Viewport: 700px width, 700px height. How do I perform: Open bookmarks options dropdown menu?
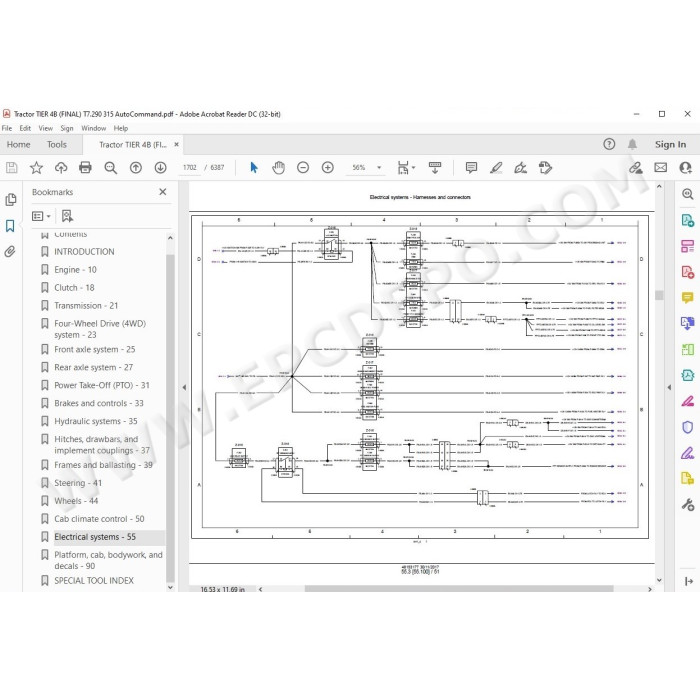(x=41, y=217)
